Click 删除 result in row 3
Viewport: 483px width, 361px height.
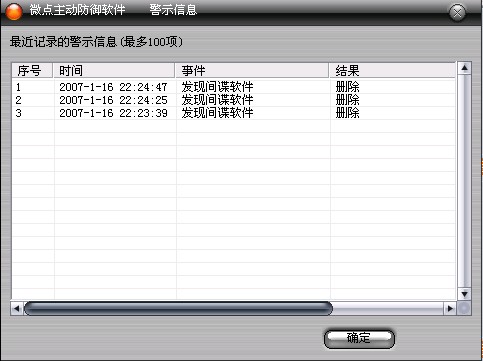pos(347,113)
